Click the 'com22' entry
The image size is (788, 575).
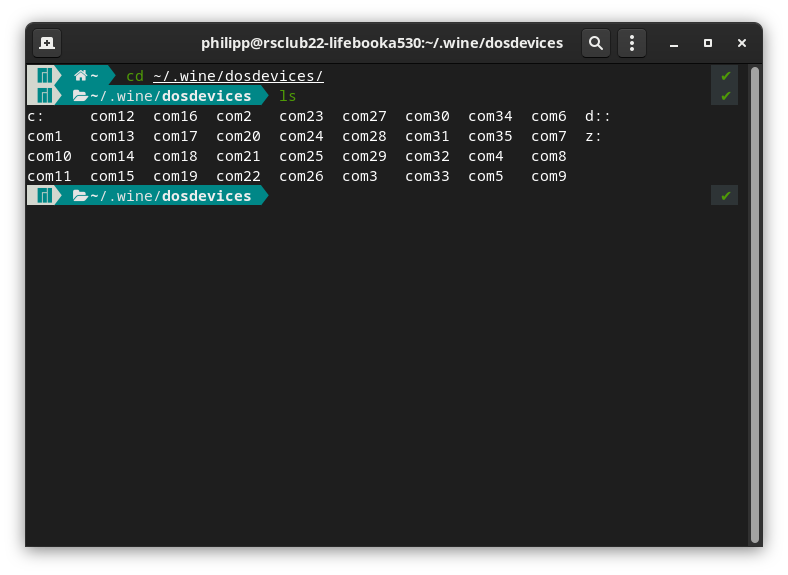click(x=238, y=176)
